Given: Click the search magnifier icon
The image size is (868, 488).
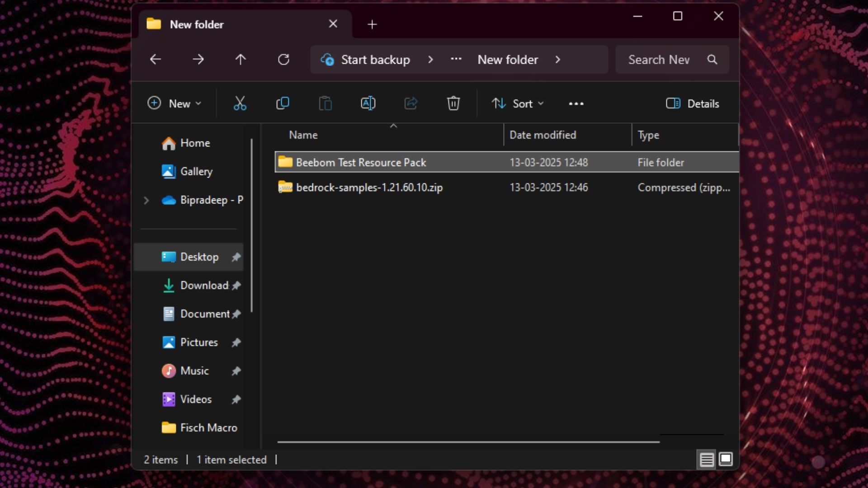Looking at the screenshot, I should (712, 59).
